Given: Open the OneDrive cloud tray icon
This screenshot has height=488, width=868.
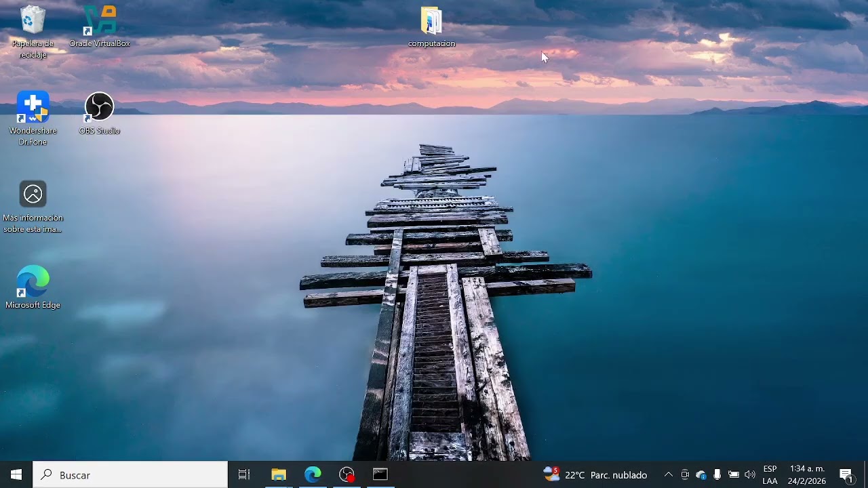Looking at the screenshot, I should (x=701, y=474).
